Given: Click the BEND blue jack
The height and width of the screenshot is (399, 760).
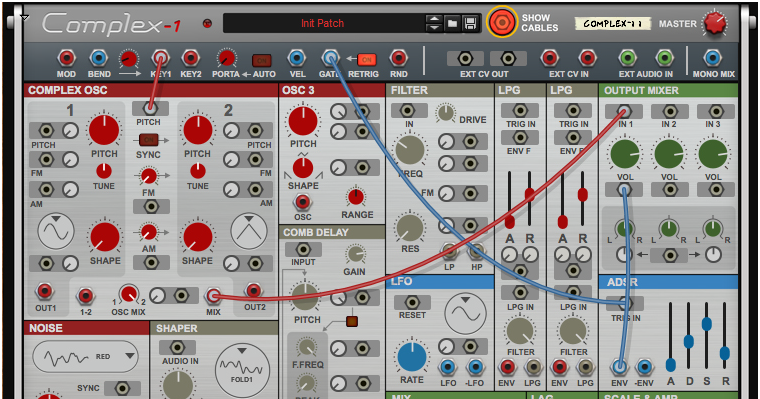Looking at the screenshot, I should (98, 58).
